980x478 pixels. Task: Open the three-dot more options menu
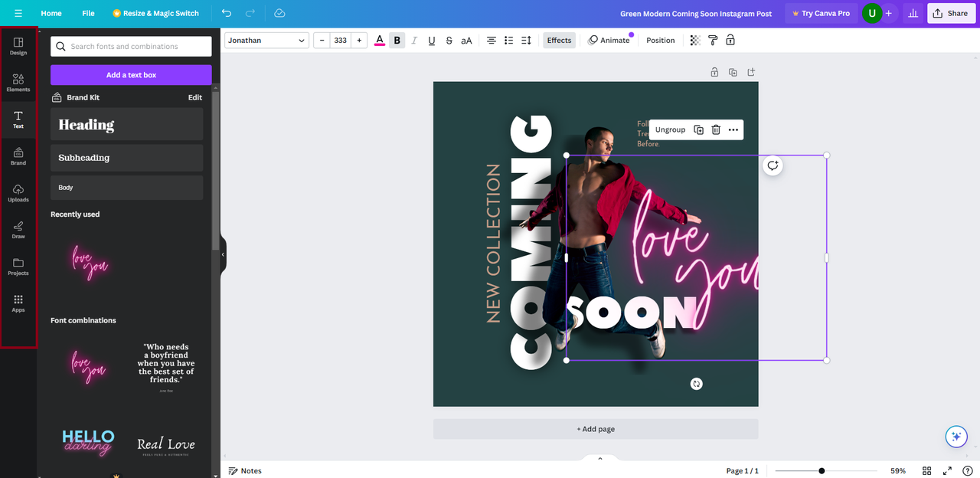point(733,129)
